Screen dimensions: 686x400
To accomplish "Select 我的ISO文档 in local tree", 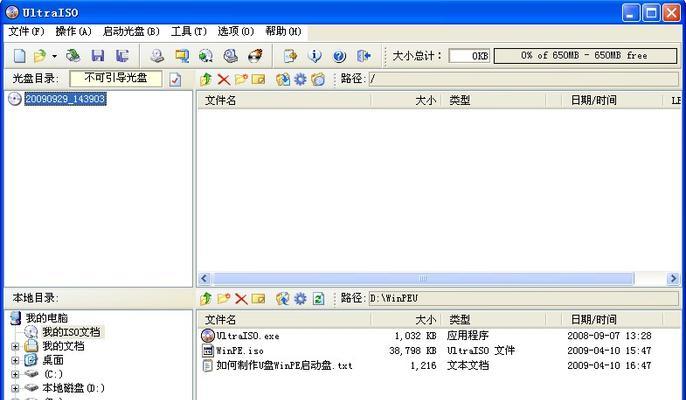I will click(71, 332).
